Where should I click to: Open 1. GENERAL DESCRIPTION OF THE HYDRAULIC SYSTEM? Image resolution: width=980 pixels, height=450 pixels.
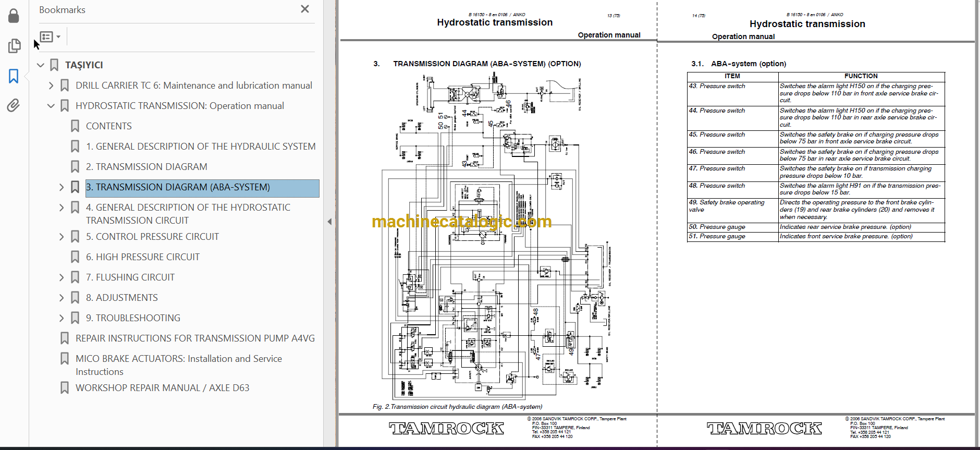[x=201, y=147]
